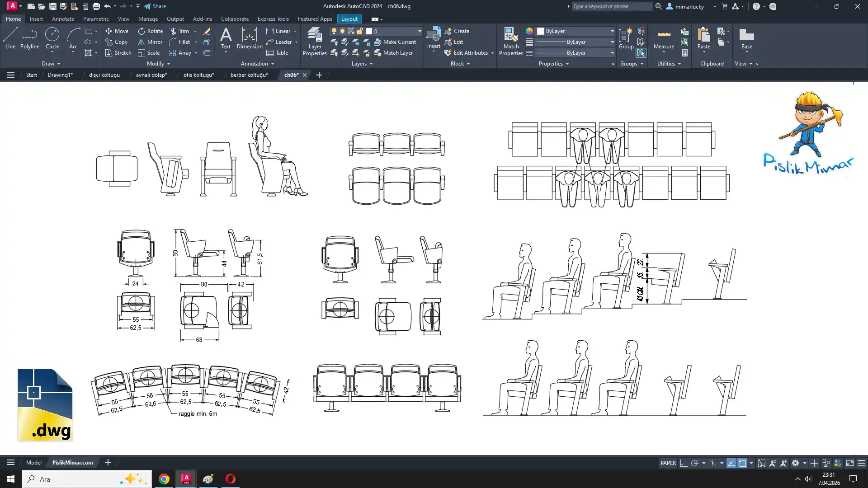This screenshot has height=488, width=868.
Task: Toggle object snap in status bar
Action: (742, 463)
